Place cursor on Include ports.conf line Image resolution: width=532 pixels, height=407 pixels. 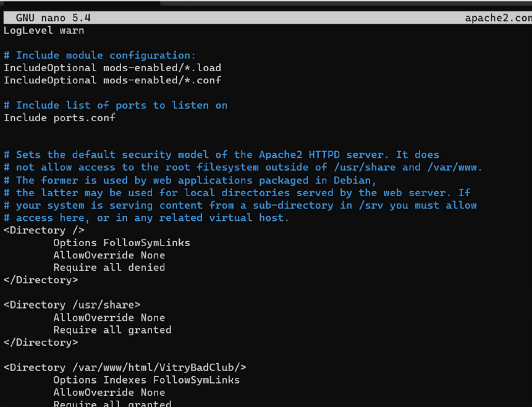click(59, 118)
